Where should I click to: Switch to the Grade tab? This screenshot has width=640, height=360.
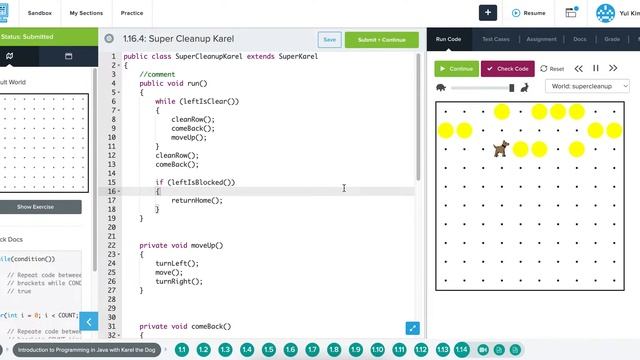coord(612,39)
